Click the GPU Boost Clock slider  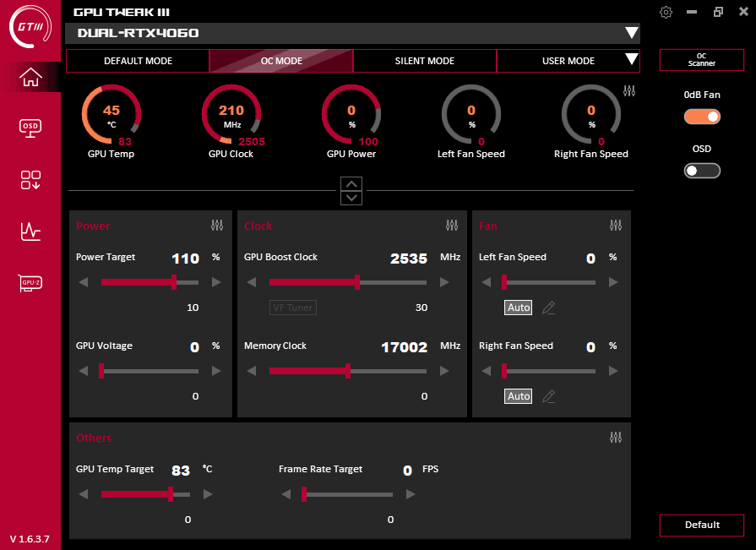(348, 282)
